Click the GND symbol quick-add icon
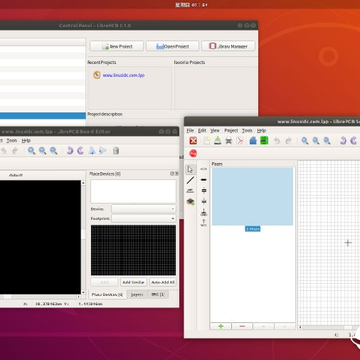Viewport: 360px width, 360px height. tap(204, 212)
